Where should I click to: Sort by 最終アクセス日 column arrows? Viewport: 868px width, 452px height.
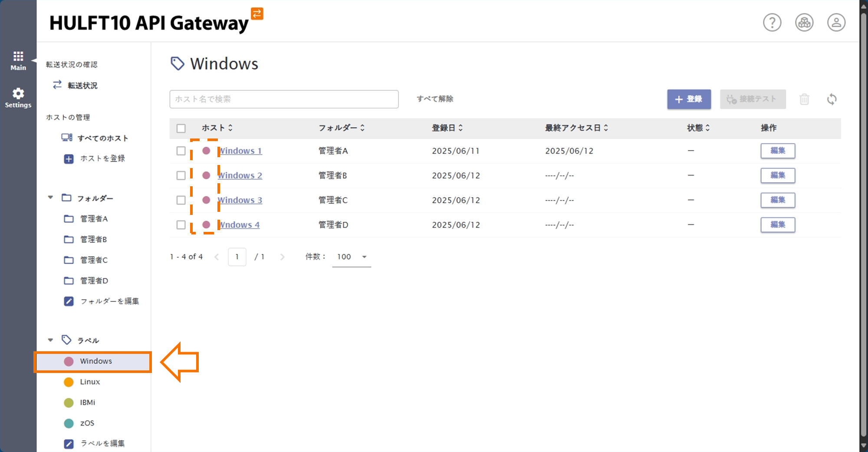coord(606,128)
